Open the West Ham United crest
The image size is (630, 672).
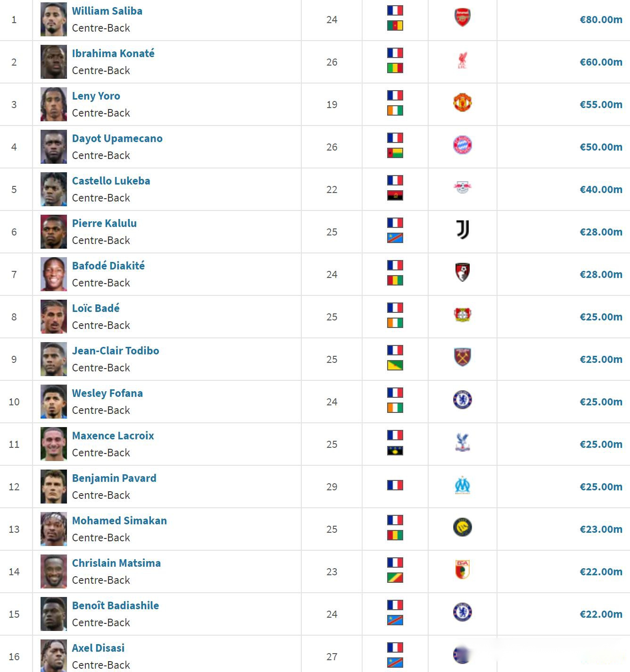(462, 357)
